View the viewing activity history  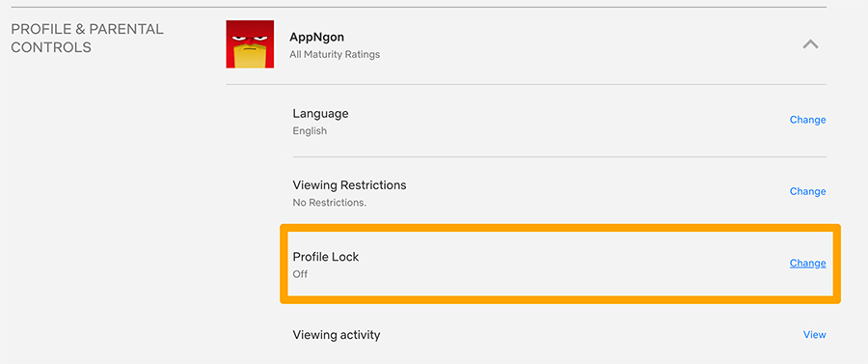tap(814, 335)
